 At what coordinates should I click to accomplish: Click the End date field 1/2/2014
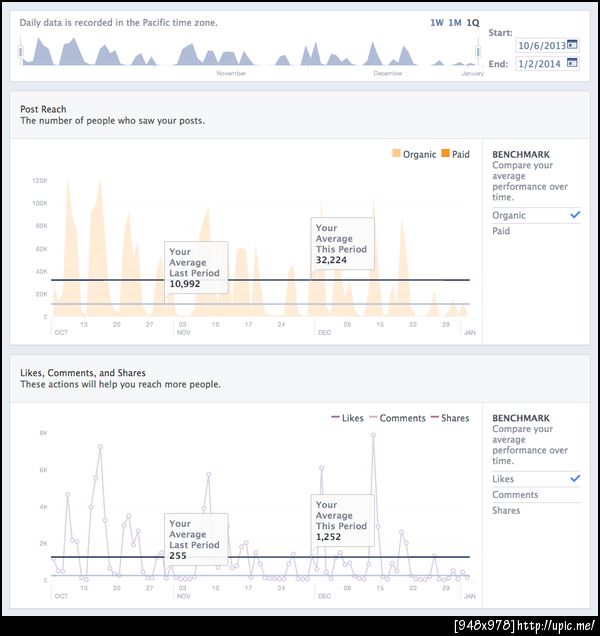[x=547, y=63]
